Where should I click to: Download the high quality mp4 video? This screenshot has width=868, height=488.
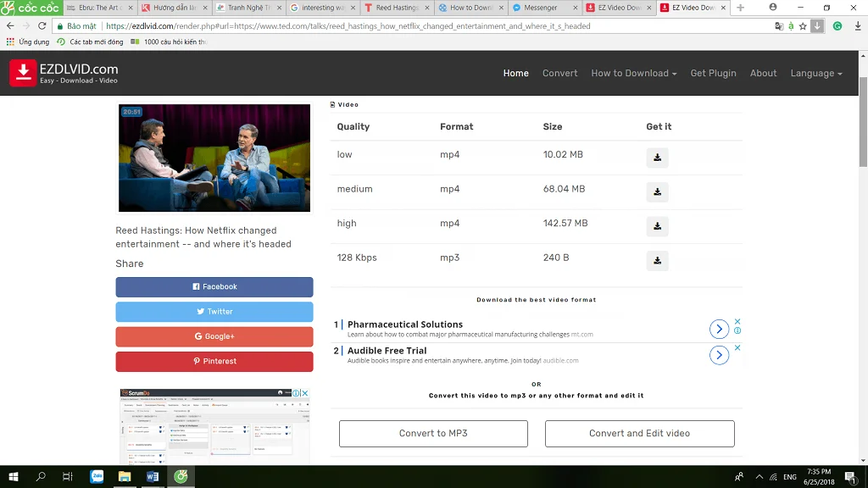[x=657, y=226]
